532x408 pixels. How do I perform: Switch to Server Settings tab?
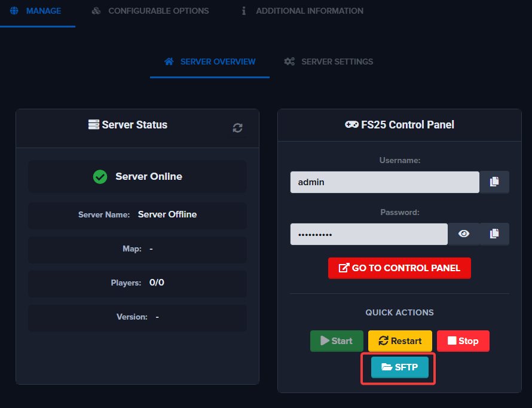[x=329, y=62]
